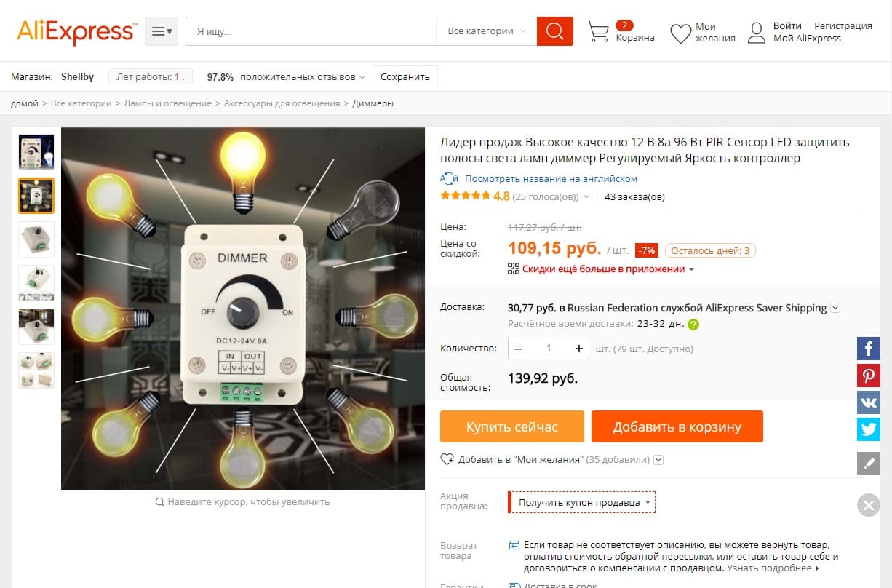This screenshot has height=588, width=892.
Task: Decrease quantity with minus button
Action: (x=518, y=349)
